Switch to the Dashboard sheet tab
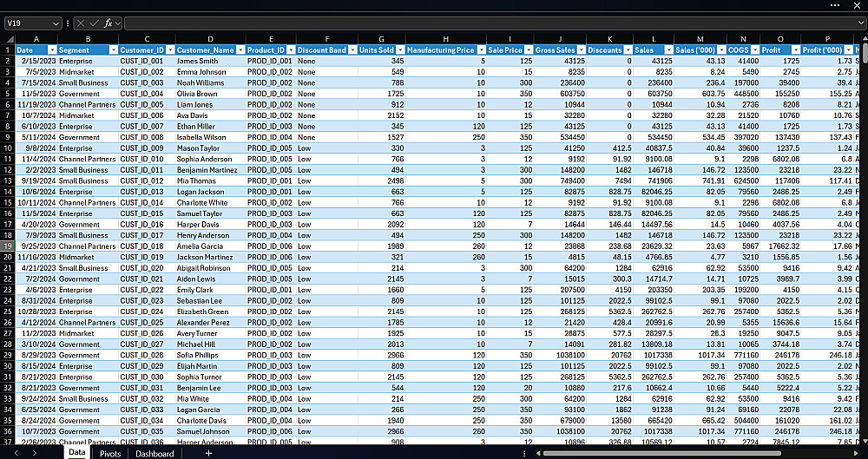Screen dimensions: 868x459 pyautogui.click(x=155, y=454)
